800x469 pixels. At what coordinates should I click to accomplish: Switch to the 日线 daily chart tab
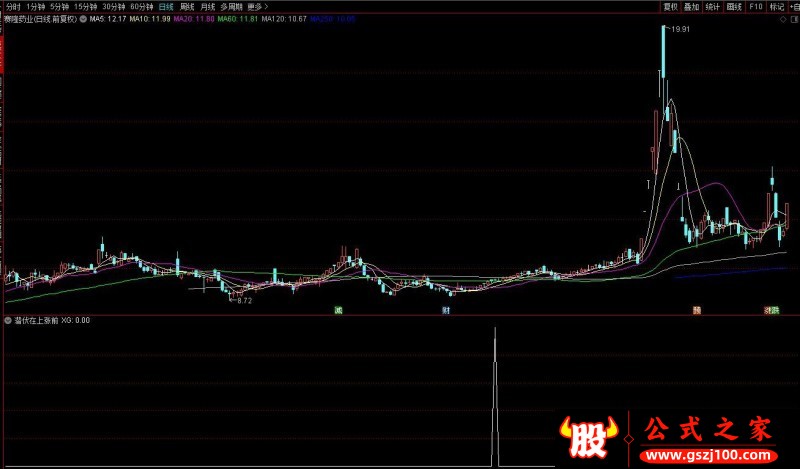click(166, 7)
